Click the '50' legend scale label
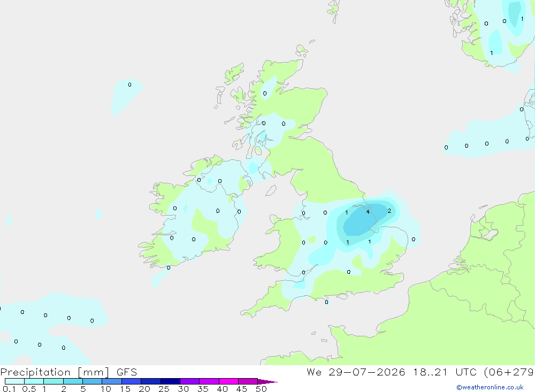This screenshot has height=392, width=535. (x=261, y=389)
